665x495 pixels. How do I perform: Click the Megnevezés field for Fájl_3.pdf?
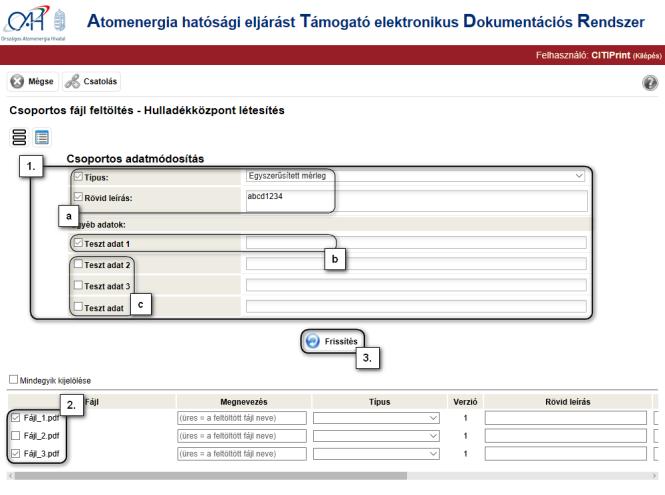click(242, 453)
